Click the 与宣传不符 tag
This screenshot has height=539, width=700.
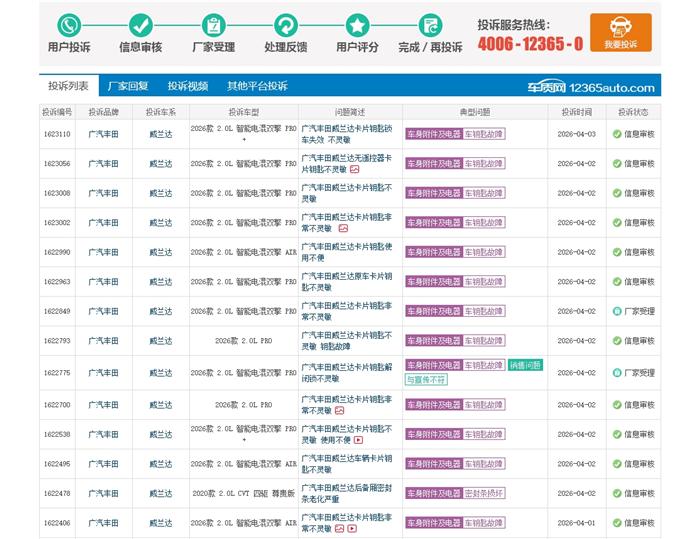pyautogui.click(x=426, y=380)
